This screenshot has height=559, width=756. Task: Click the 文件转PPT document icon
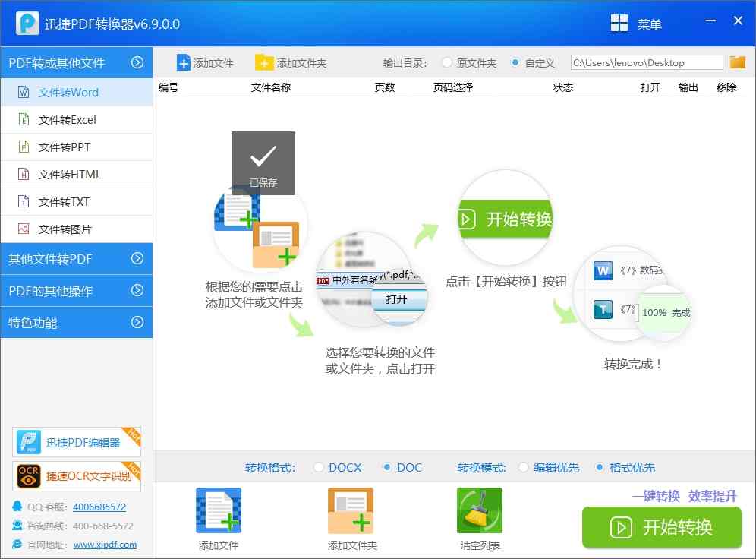coord(23,146)
